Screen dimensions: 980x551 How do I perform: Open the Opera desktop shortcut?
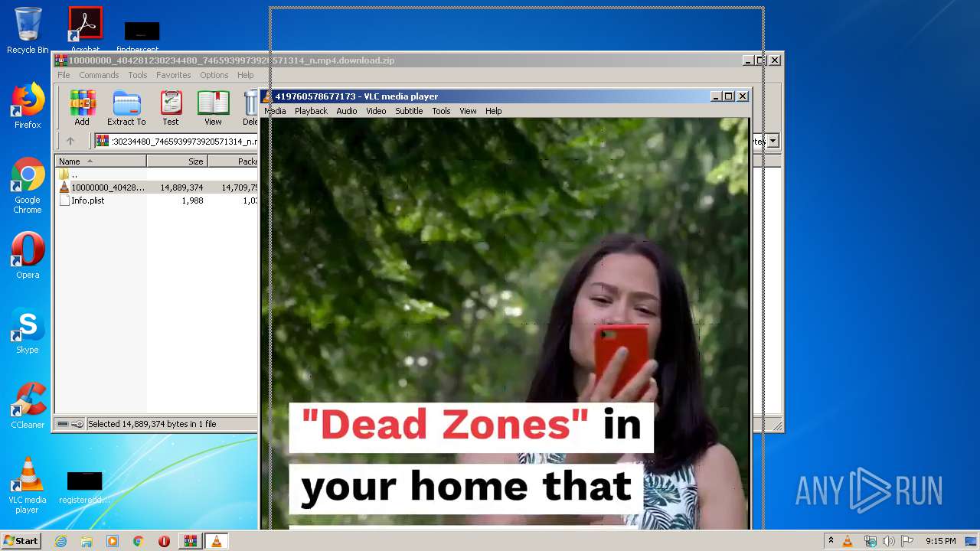click(x=28, y=256)
